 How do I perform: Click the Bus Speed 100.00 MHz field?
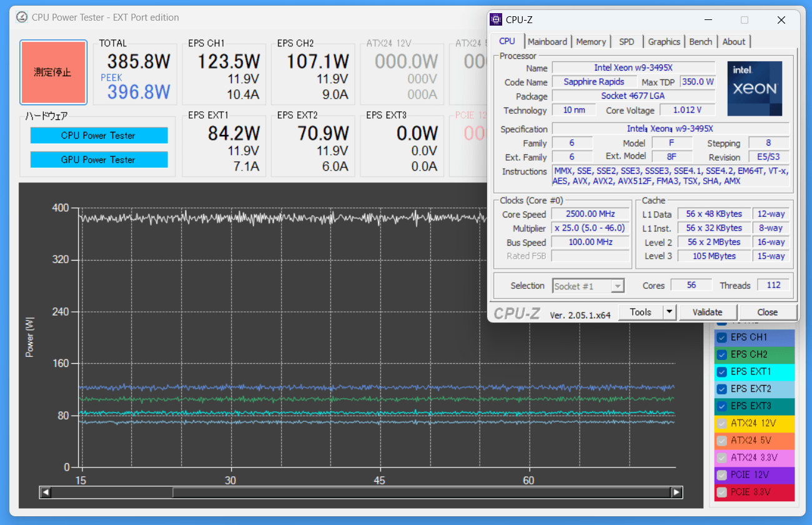(590, 242)
